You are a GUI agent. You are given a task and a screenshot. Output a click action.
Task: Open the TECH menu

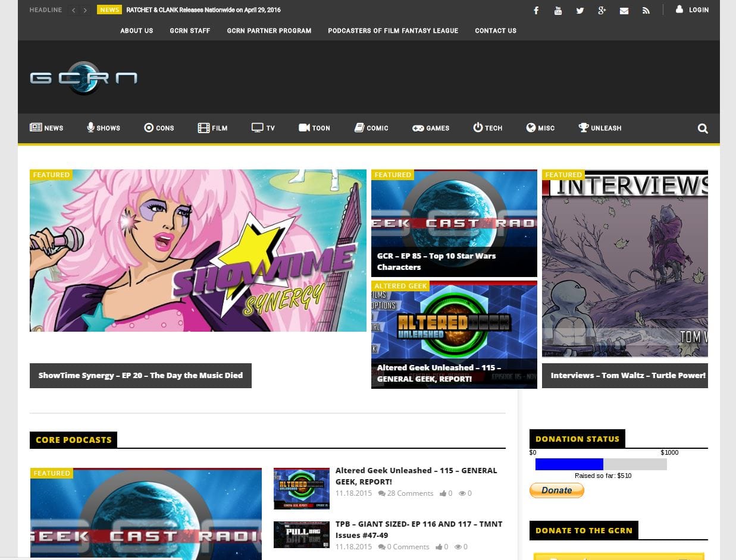488,128
